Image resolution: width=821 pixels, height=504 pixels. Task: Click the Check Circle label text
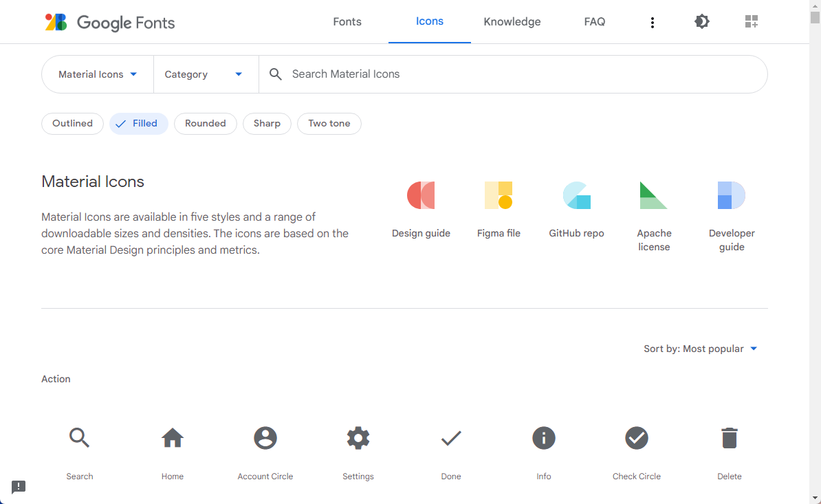[x=637, y=476]
